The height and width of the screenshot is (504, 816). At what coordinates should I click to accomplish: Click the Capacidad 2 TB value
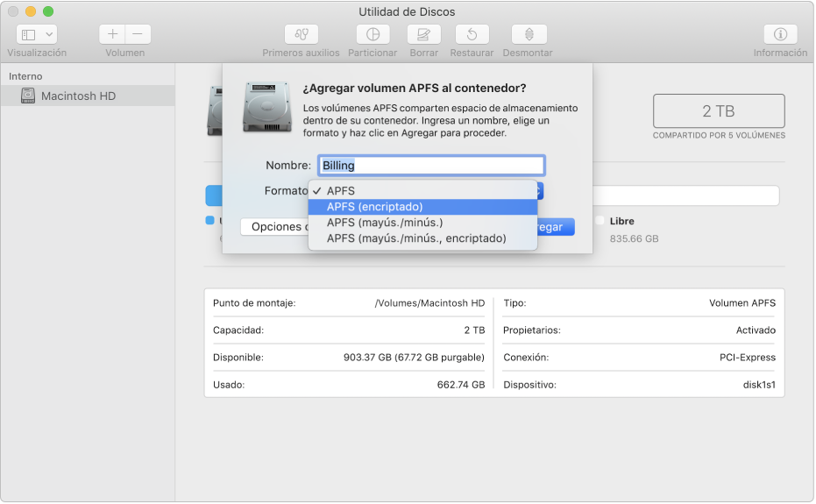(474, 330)
